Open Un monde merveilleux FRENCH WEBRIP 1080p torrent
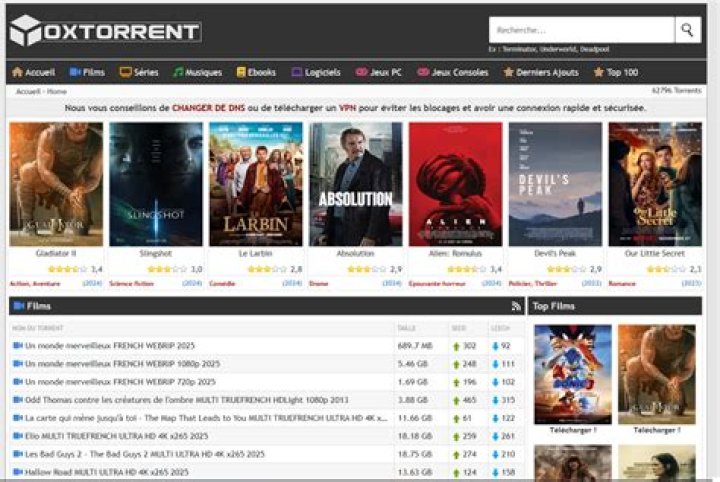Screen dimensions: 720x482 click(123, 364)
